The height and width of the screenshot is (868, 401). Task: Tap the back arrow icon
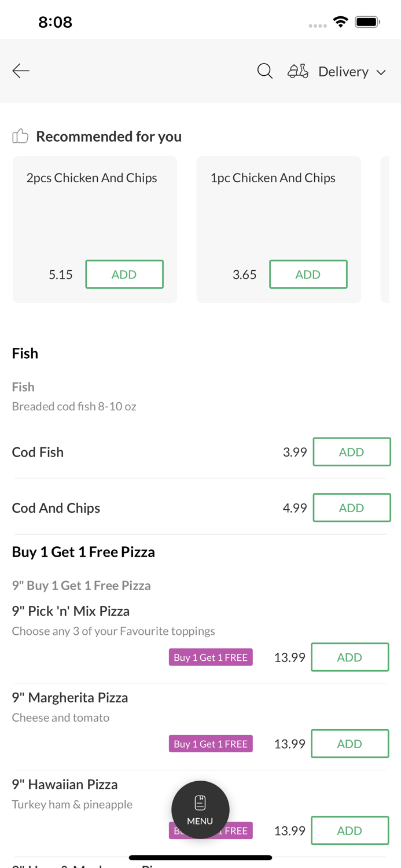coord(20,71)
